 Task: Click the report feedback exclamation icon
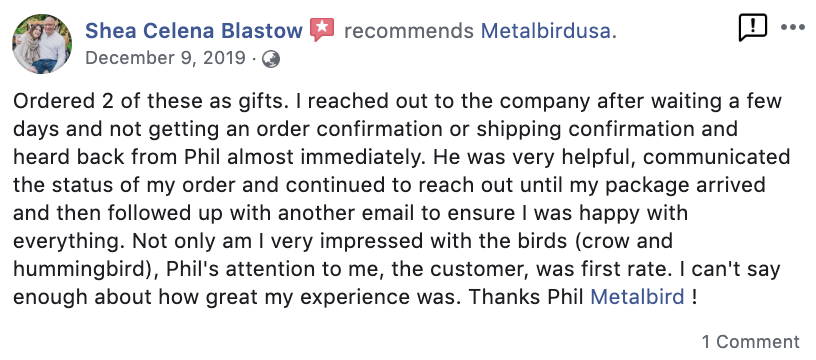[753, 28]
